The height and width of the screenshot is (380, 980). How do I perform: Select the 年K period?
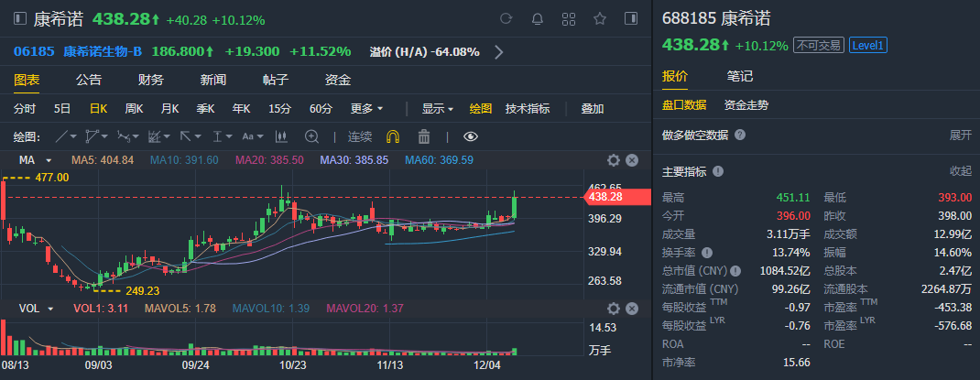point(241,108)
